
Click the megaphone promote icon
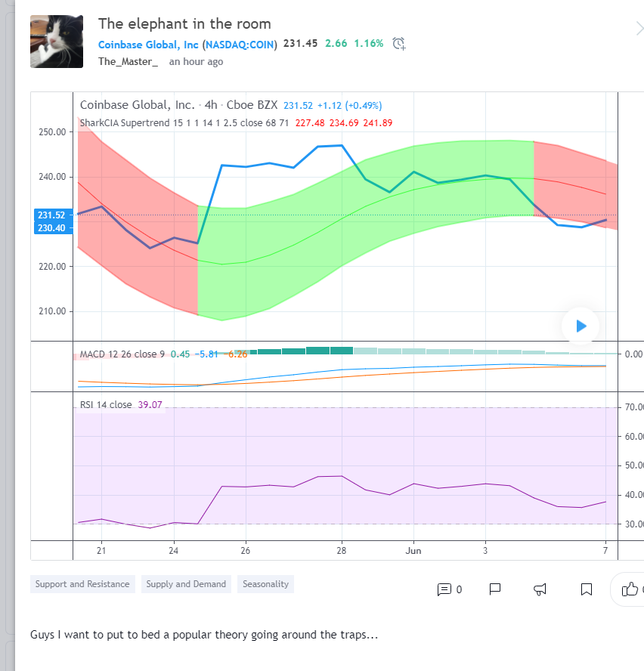tap(540, 589)
